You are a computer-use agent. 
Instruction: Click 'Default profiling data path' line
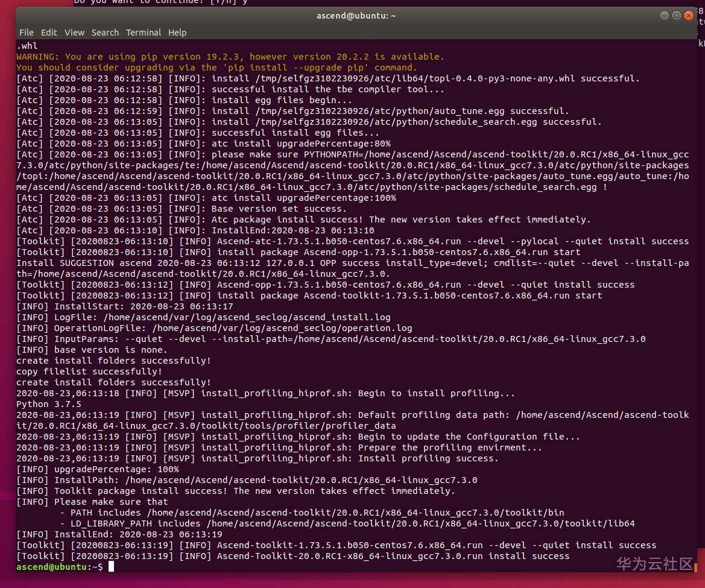click(x=352, y=420)
